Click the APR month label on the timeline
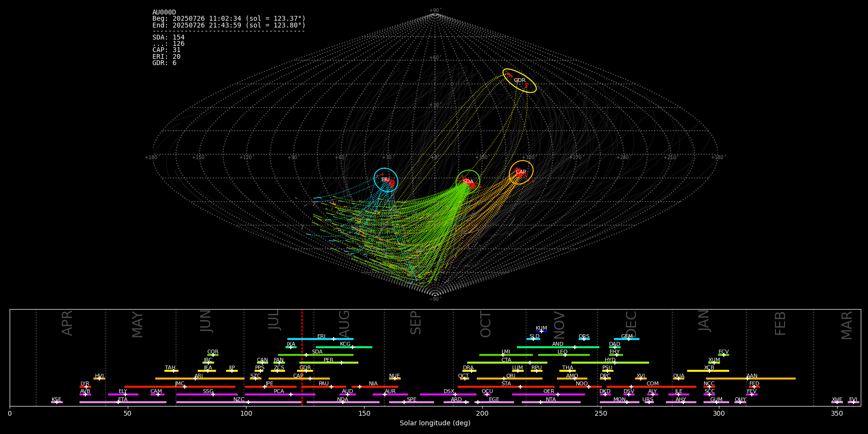The image size is (868, 434). [67, 323]
